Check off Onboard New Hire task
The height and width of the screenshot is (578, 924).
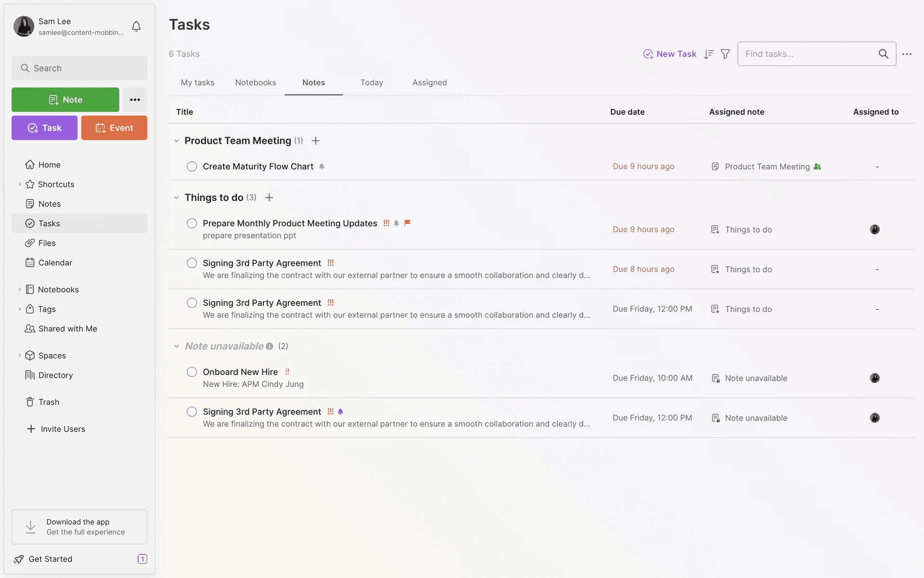pos(192,372)
